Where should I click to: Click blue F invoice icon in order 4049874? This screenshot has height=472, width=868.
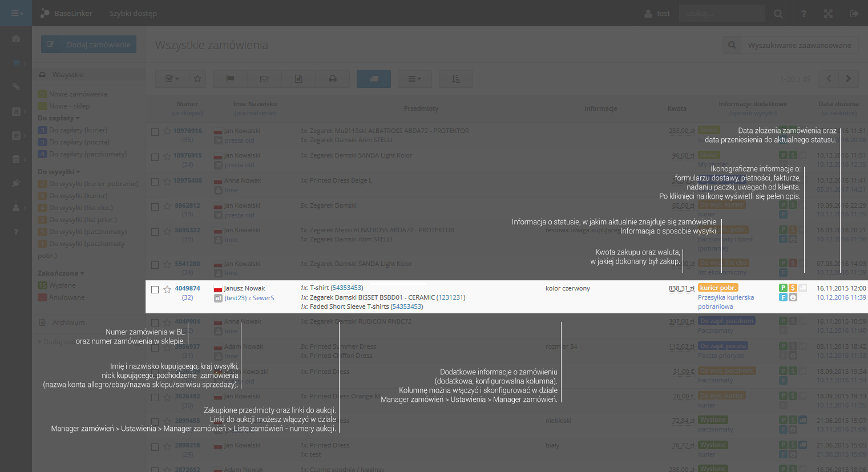[783, 297]
